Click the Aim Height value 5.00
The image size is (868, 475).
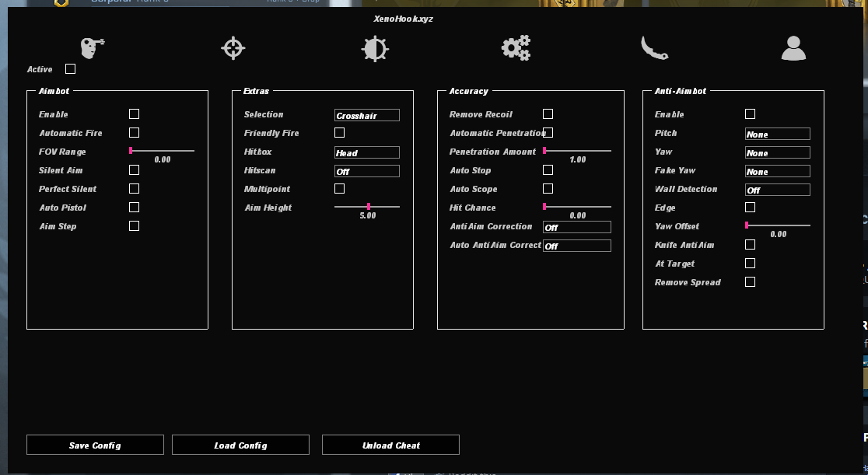[368, 215]
